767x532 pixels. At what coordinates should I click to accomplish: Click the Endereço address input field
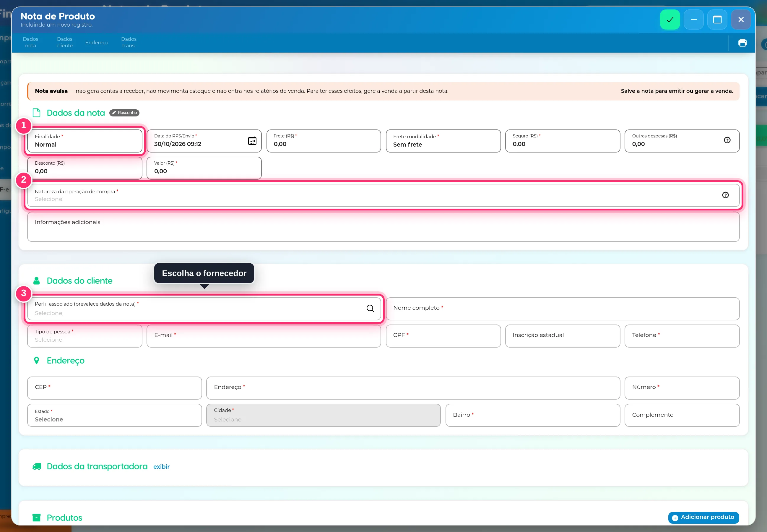(413, 388)
